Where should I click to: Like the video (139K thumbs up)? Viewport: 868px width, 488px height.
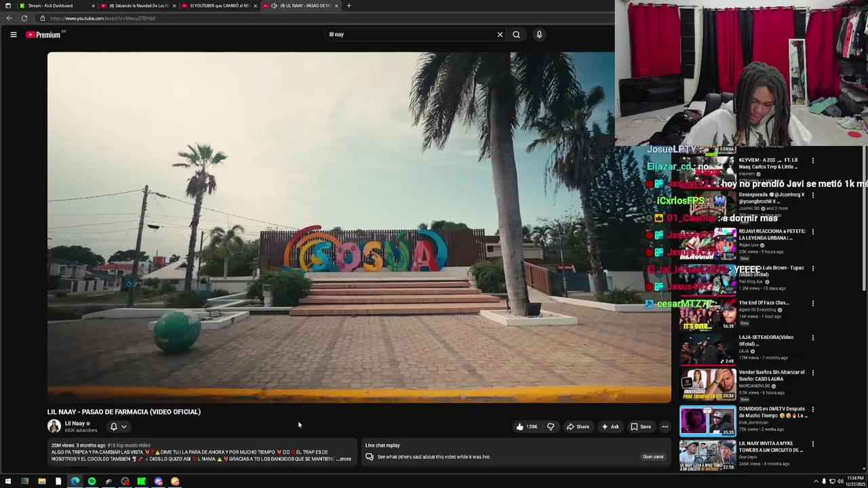(527, 426)
